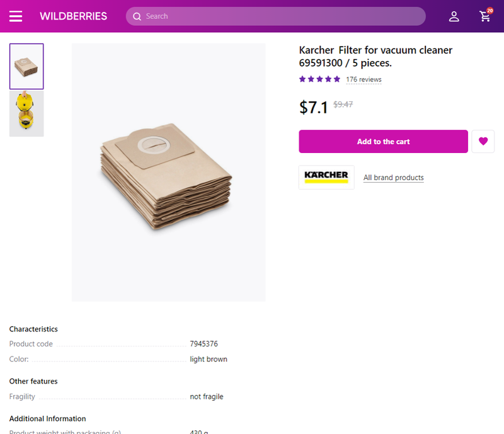Click the product code 7945376
Viewport: 504px width, 434px height.
[203, 344]
